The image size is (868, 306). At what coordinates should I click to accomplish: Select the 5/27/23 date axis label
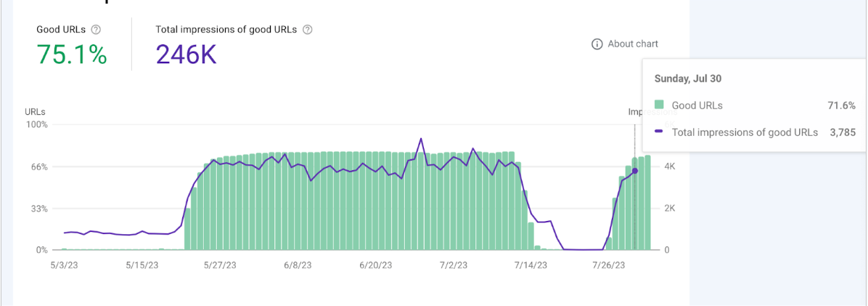click(221, 265)
